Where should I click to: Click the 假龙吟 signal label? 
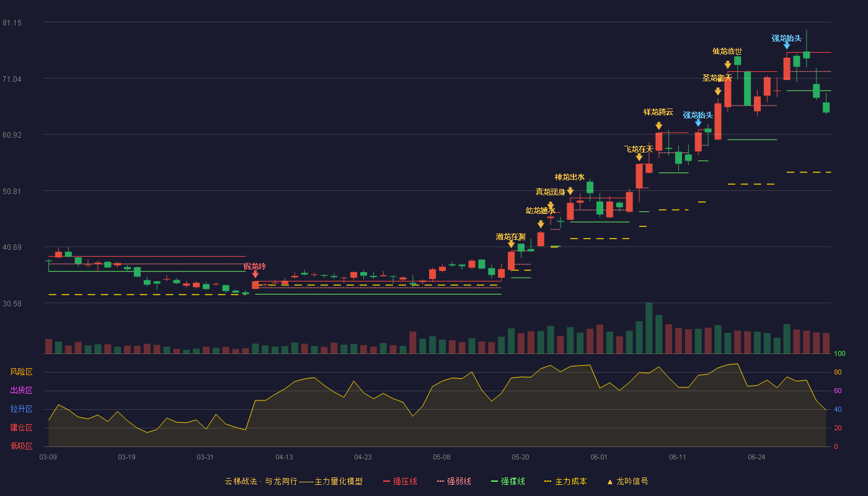point(255,266)
